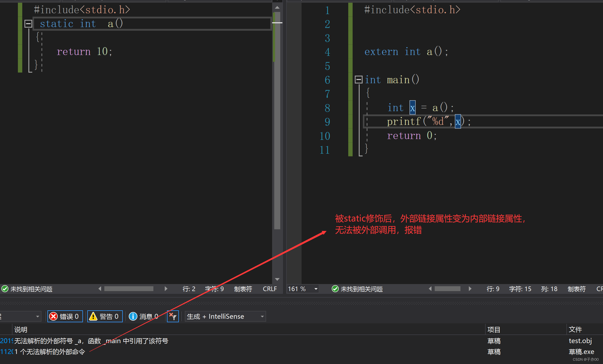The image size is (603, 364).
Task: Collapse the int main() code block
Action: point(359,80)
